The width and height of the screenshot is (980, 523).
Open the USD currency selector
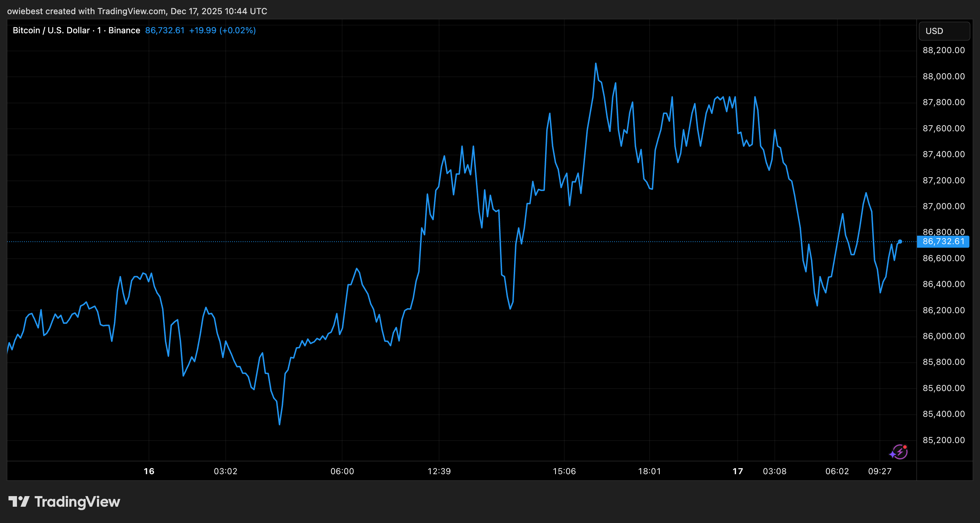pos(944,31)
